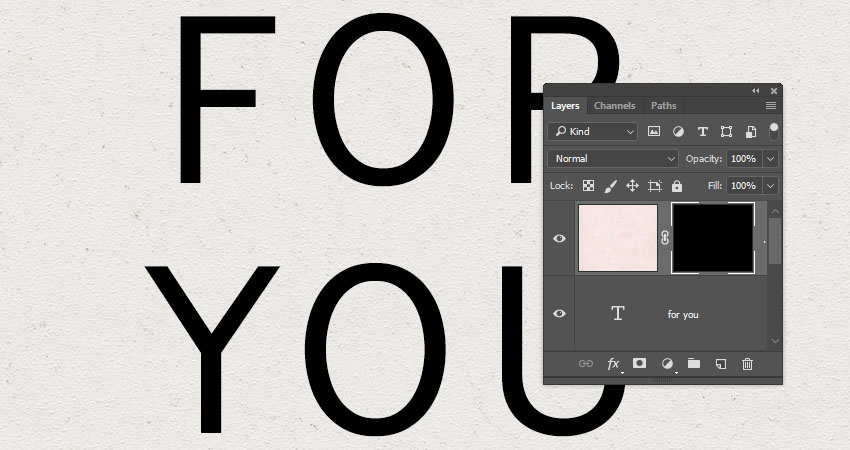This screenshot has width=850, height=450.
Task: Select the layer named for you
Action: point(683,314)
